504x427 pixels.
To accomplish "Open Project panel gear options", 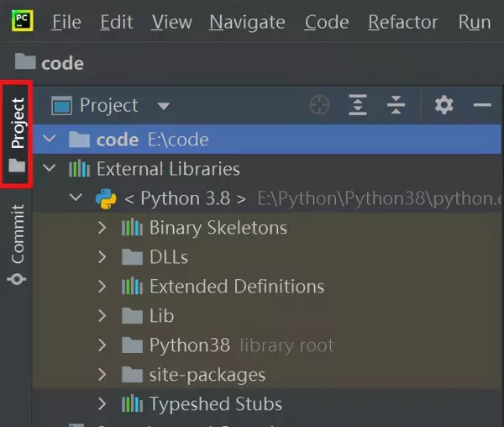I will point(444,105).
